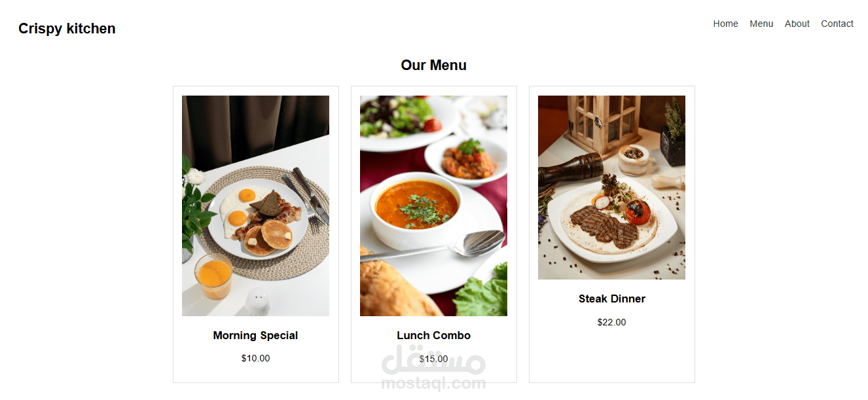Viewport: 868px width, 400px height.
Task: Click the Morning Special title
Action: [x=255, y=335]
